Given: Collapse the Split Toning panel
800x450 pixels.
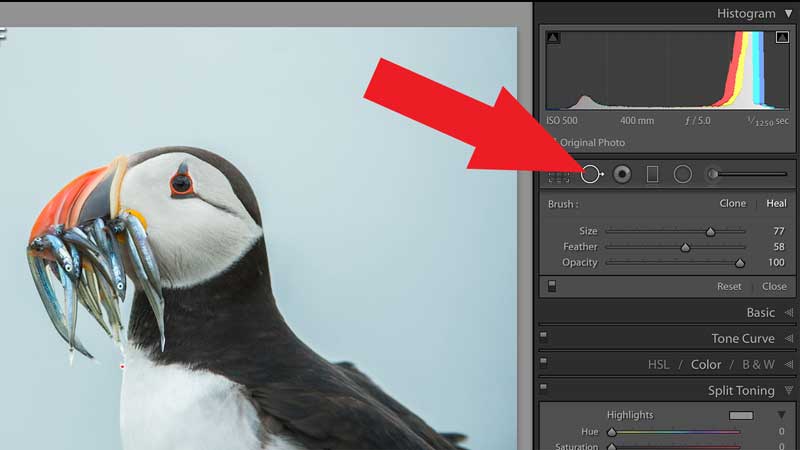Looking at the screenshot, I should click(789, 391).
